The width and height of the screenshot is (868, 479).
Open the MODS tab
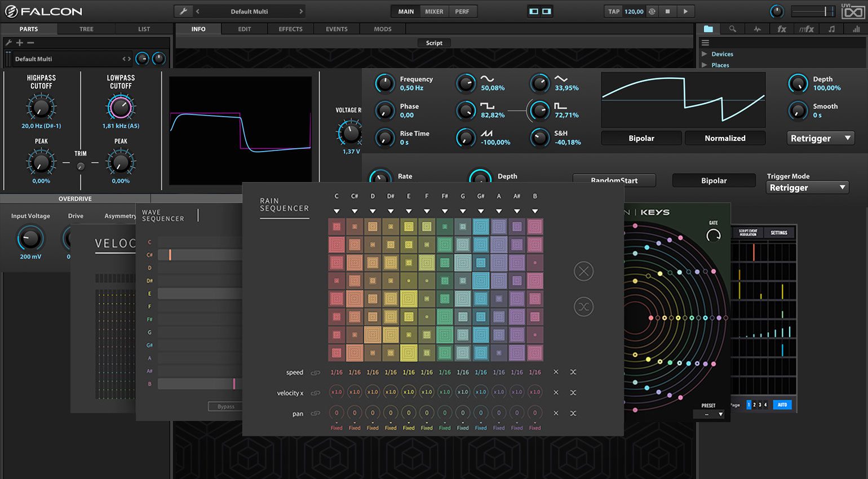383,29
